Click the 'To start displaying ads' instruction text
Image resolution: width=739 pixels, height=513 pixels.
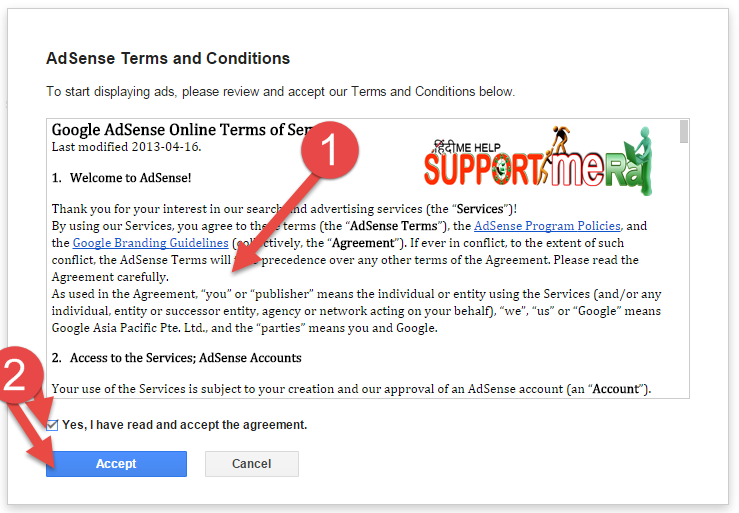click(x=280, y=91)
